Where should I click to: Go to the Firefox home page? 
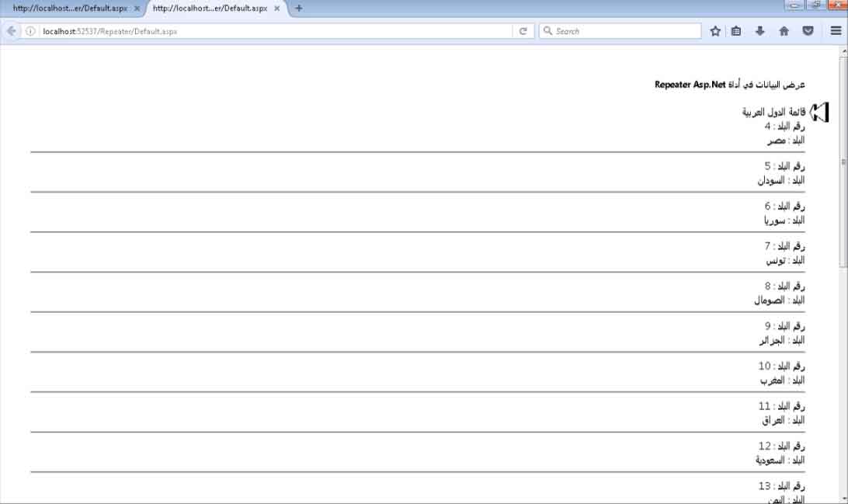click(x=784, y=31)
